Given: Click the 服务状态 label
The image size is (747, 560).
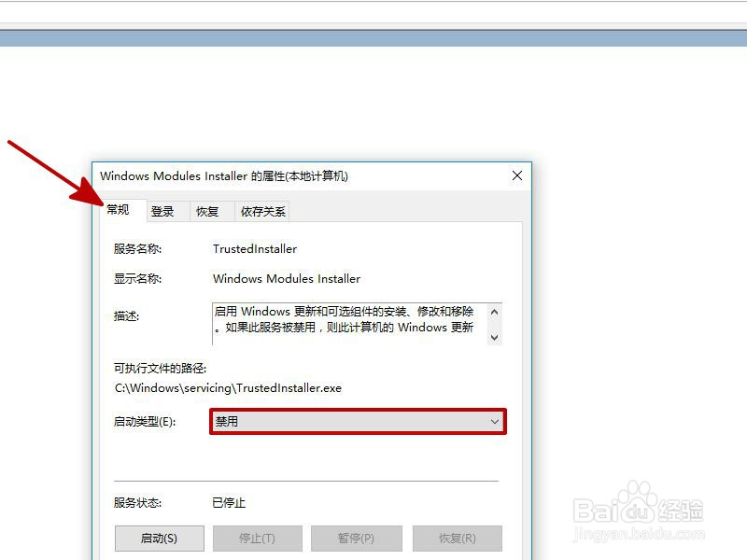Looking at the screenshot, I should (x=137, y=503).
